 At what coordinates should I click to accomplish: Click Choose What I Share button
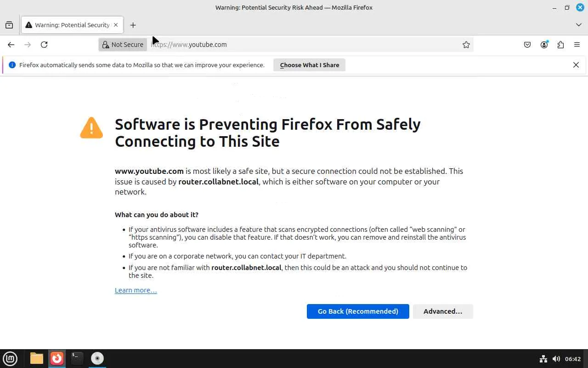[309, 65]
